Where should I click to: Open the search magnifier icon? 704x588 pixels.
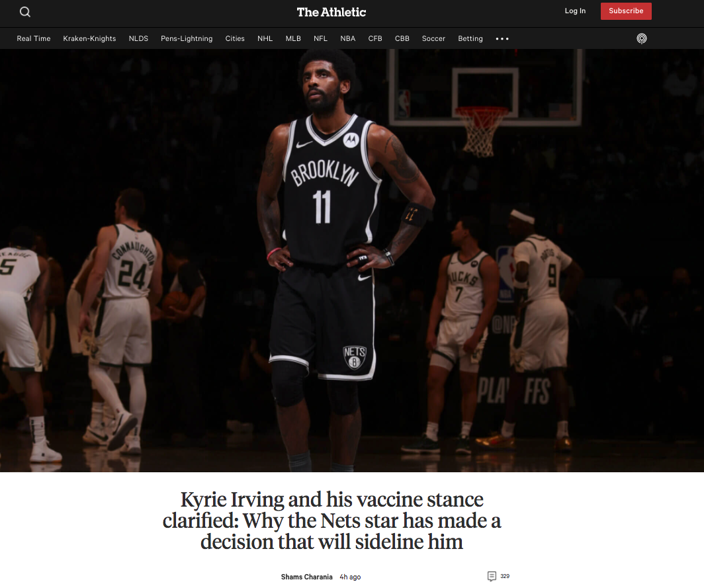25,12
